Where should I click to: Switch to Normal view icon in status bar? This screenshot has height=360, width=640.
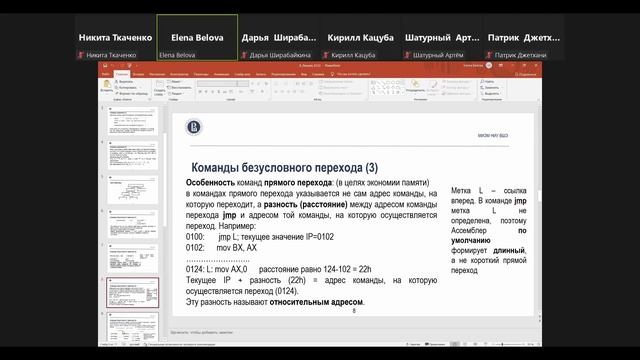coord(455,344)
